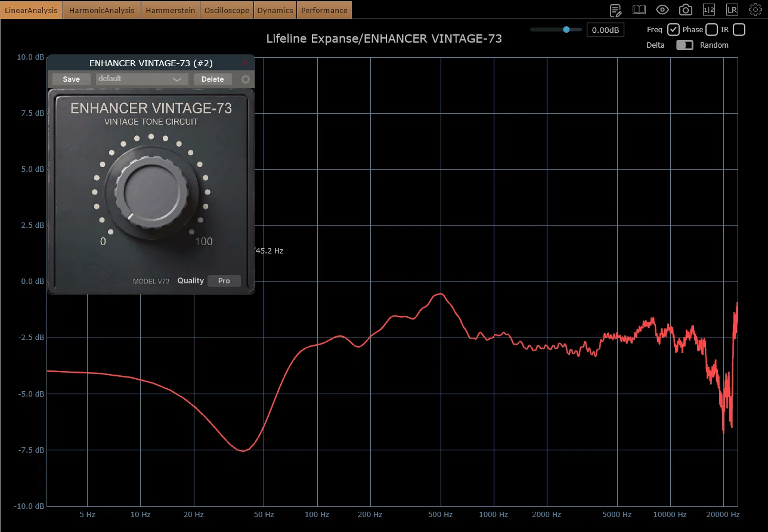This screenshot has width=768, height=532.
Task: Click the 1000 Hz axis label
Action: (x=493, y=514)
